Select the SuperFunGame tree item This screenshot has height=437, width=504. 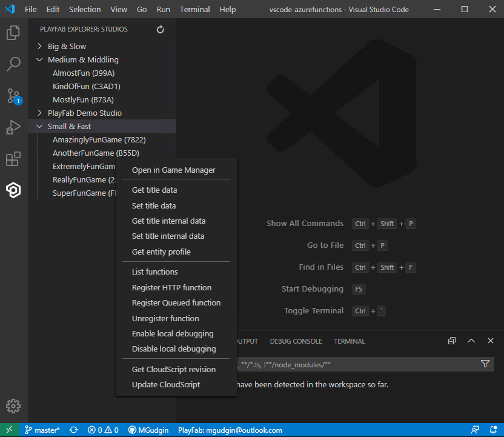(84, 193)
